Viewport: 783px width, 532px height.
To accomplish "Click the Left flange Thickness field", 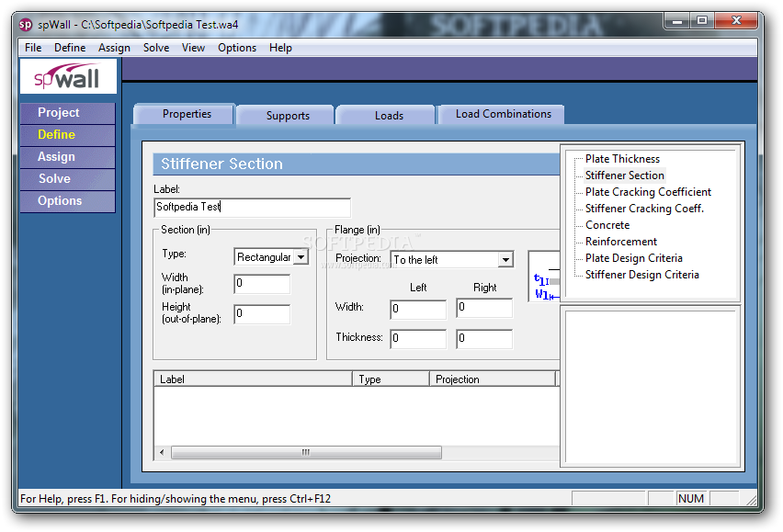I will (x=418, y=339).
